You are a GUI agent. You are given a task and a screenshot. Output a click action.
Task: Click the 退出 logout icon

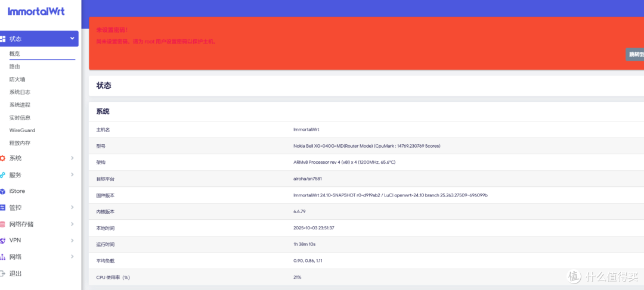pos(2,273)
